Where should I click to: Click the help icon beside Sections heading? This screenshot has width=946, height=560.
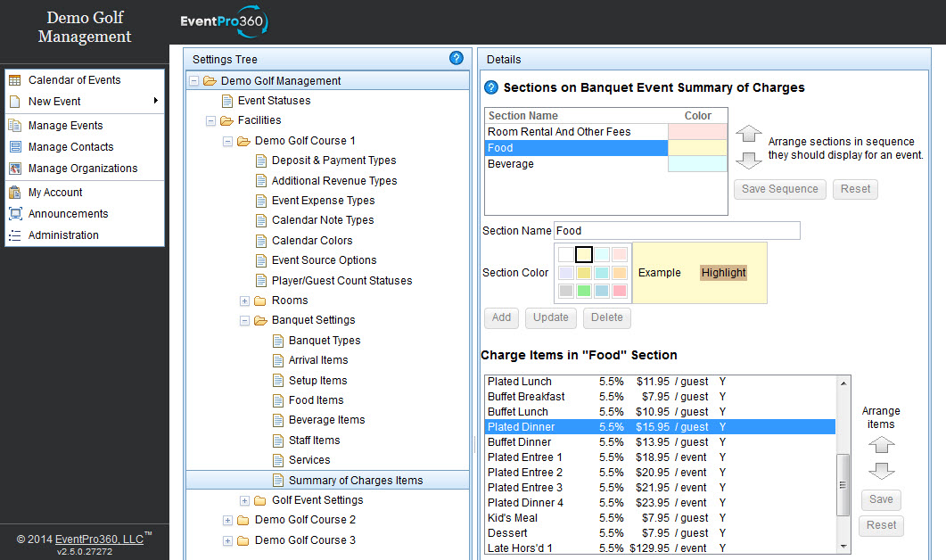[491, 87]
